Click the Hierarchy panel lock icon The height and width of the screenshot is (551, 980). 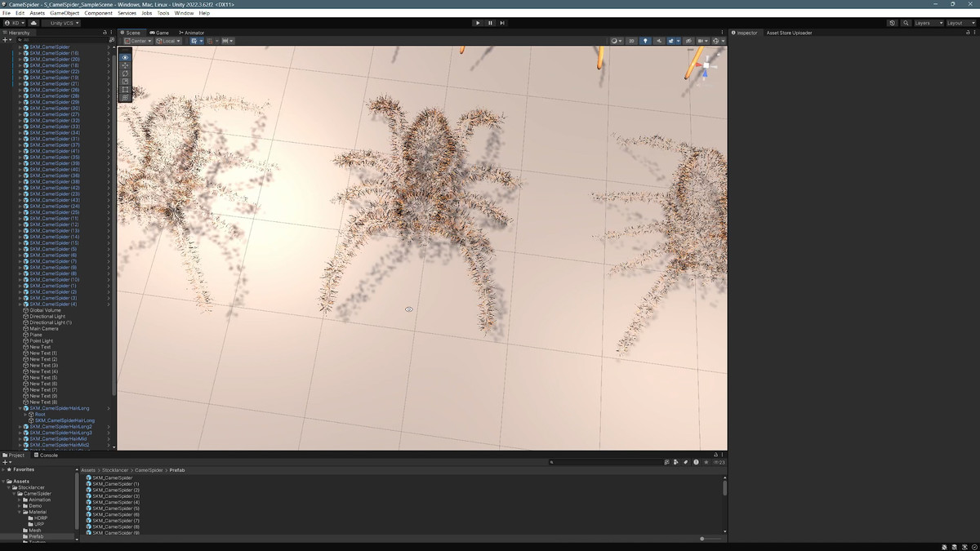(x=105, y=33)
